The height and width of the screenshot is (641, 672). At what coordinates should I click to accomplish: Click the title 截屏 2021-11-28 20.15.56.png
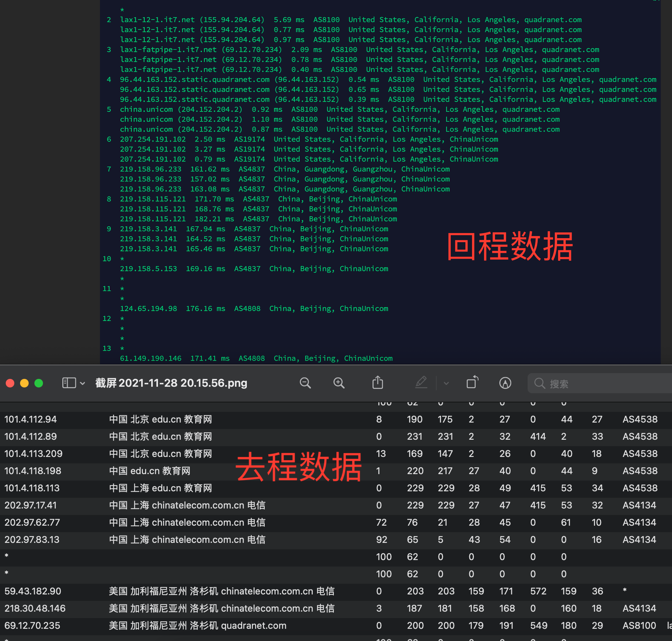pos(171,383)
